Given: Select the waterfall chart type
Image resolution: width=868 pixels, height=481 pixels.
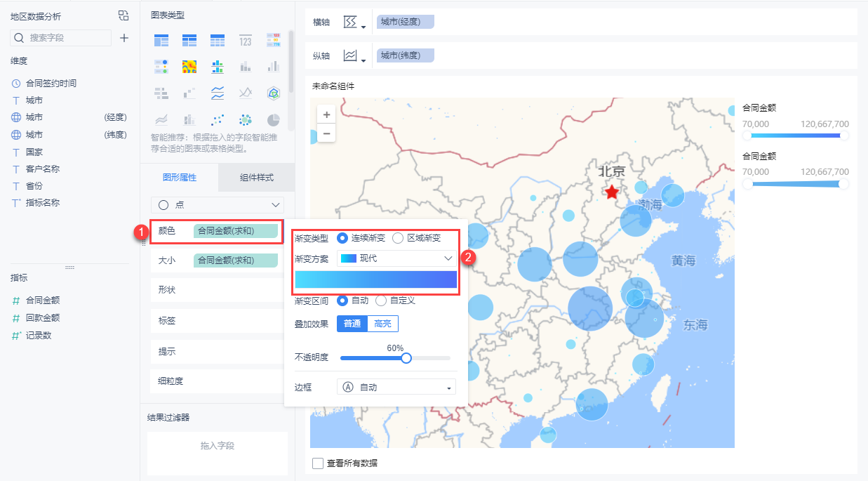Looking at the screenshot, I should [x=189, y=93].
